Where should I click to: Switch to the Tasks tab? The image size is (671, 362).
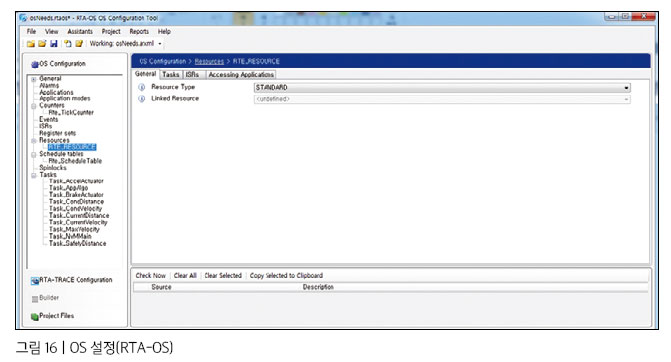(x=171, y=75)
